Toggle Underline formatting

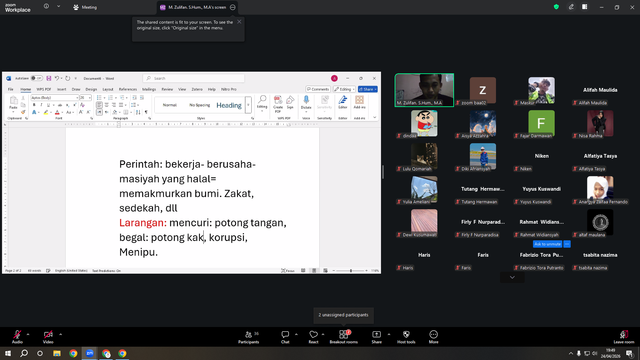coord(48,105)
